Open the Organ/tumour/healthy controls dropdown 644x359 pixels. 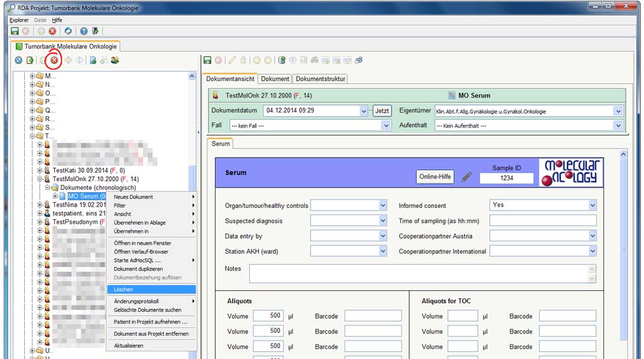pos(383,205)
